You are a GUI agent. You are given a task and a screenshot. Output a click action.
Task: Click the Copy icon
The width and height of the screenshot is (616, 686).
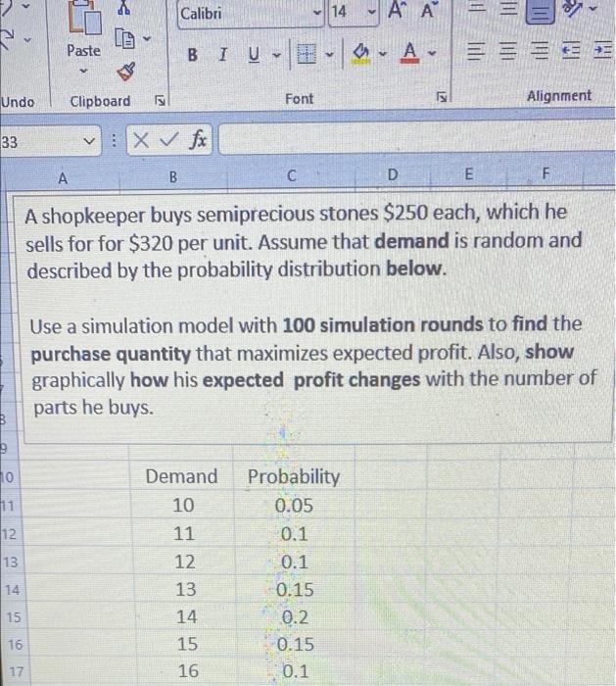pyautogui.click(x=125, y=39)
